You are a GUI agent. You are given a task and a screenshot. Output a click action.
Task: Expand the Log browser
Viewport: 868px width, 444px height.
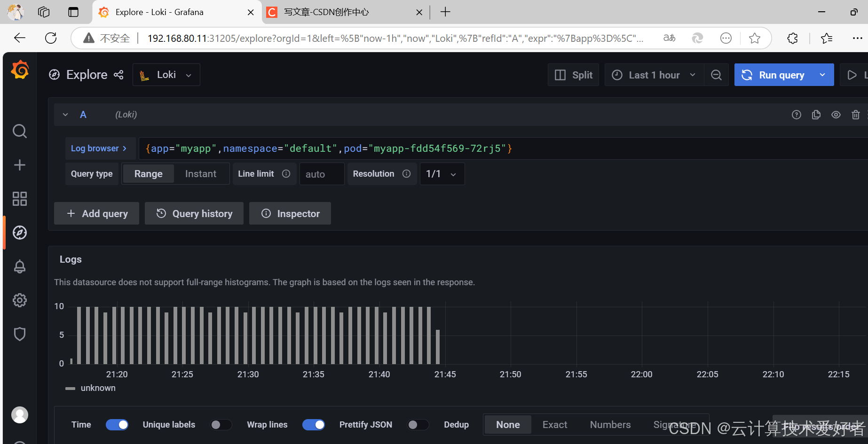coord(100,148)
